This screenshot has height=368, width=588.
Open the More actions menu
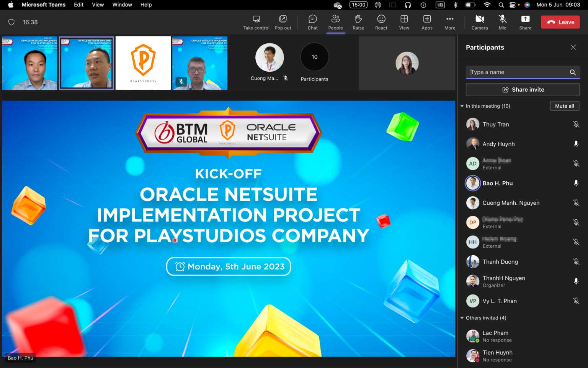450,23
